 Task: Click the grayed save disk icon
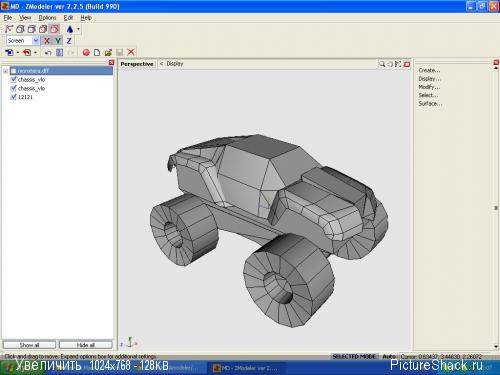(120, 52)
